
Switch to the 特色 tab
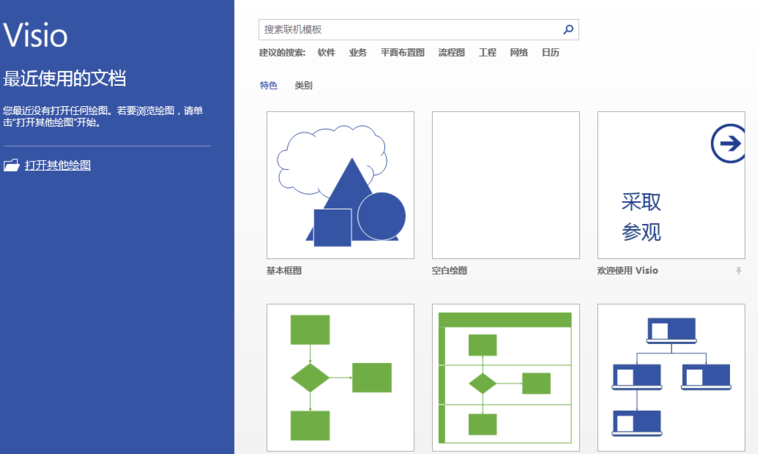tap(268, 86)
